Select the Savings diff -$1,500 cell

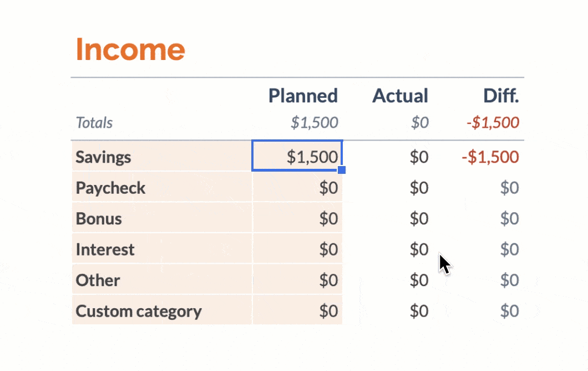click(x=490, y=157)
